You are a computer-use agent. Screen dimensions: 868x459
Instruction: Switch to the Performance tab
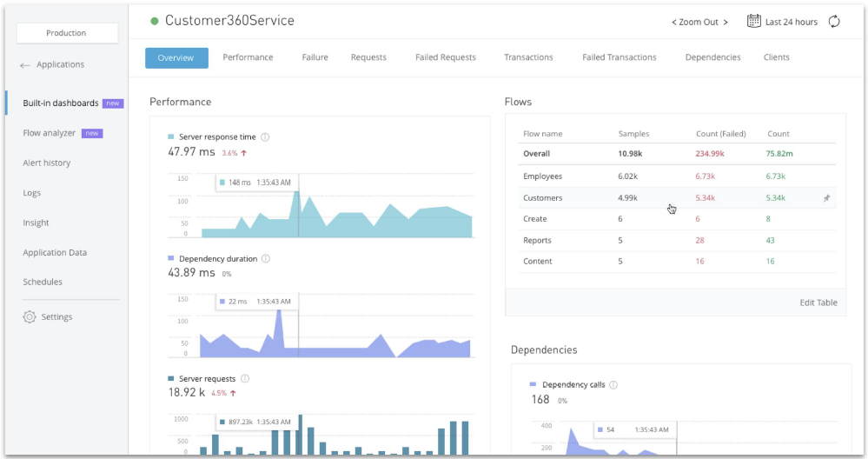pyautogui.click(x=248, y=57)
